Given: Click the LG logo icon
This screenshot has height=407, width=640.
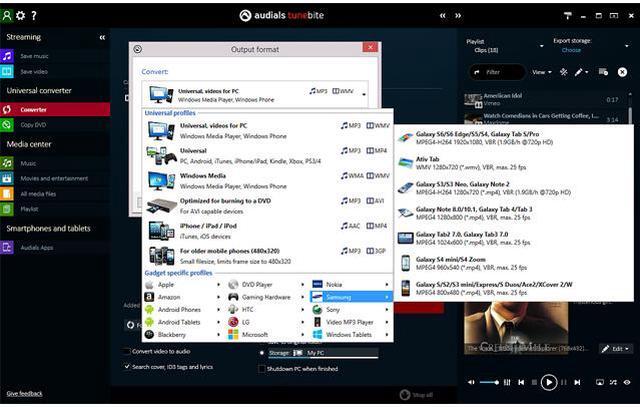Looking at the screenshot, I should point(233,322).
